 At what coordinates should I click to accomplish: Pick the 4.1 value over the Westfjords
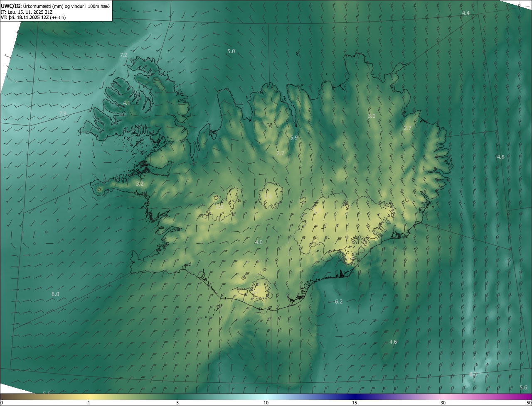(127, 103)
